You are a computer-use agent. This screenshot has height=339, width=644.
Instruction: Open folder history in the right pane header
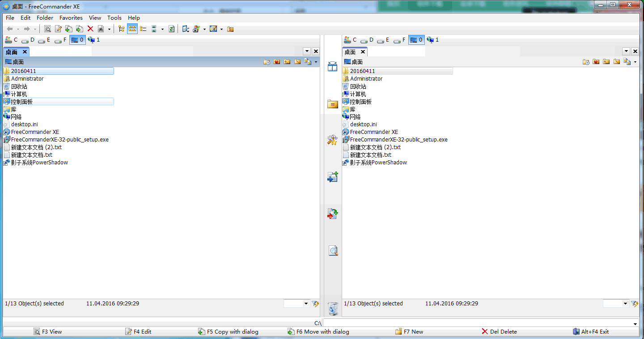pyautogui.click(x=586, y=62)
